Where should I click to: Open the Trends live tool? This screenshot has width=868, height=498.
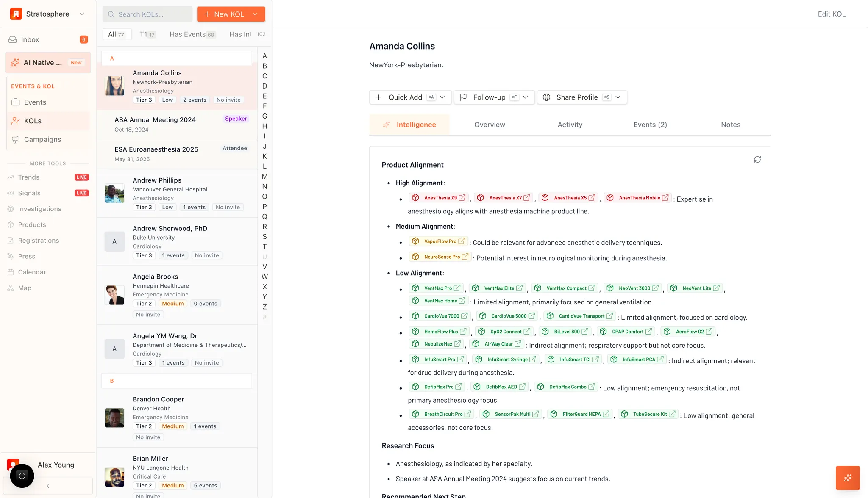28,177
